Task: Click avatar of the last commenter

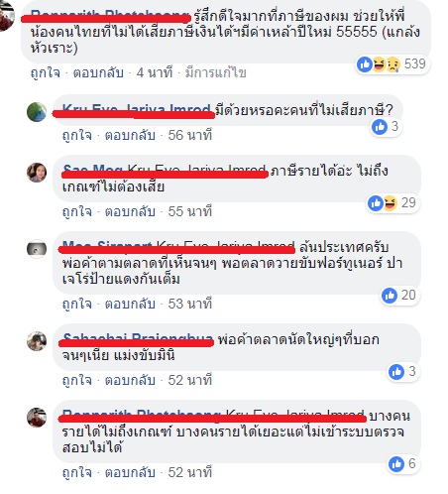Action: (37, 418)
